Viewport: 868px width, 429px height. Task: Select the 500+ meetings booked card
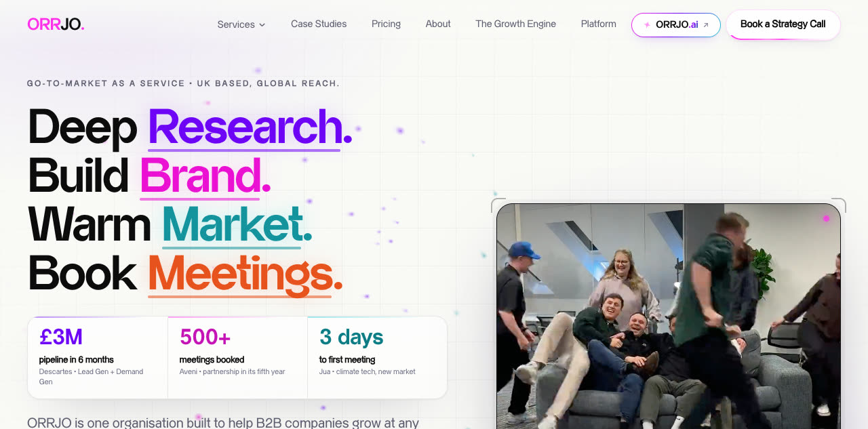238,357
